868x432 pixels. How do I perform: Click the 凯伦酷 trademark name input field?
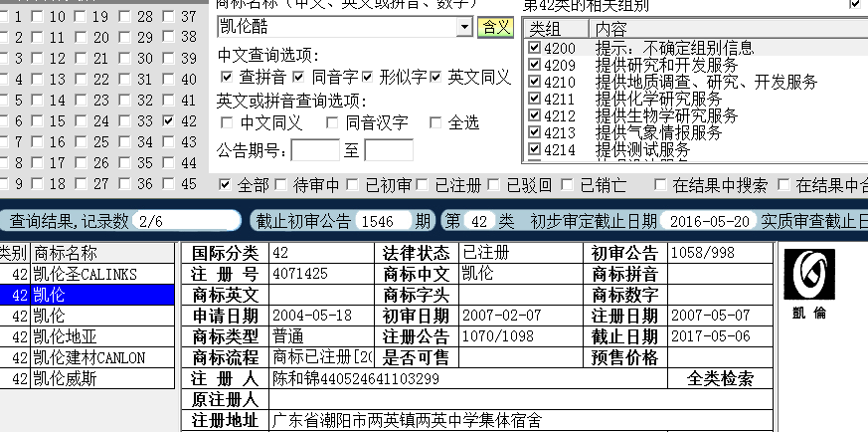click(x=337, y=27)
